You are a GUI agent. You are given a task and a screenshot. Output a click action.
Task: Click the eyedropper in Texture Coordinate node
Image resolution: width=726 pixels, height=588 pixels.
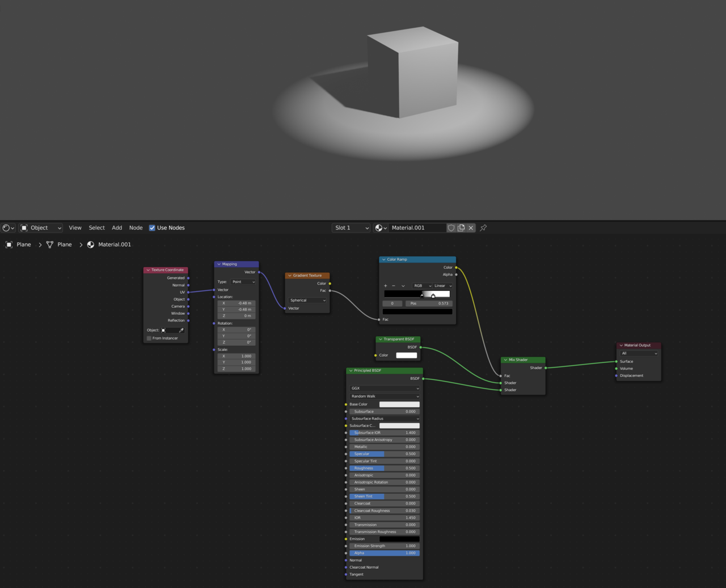pos(181,330)
